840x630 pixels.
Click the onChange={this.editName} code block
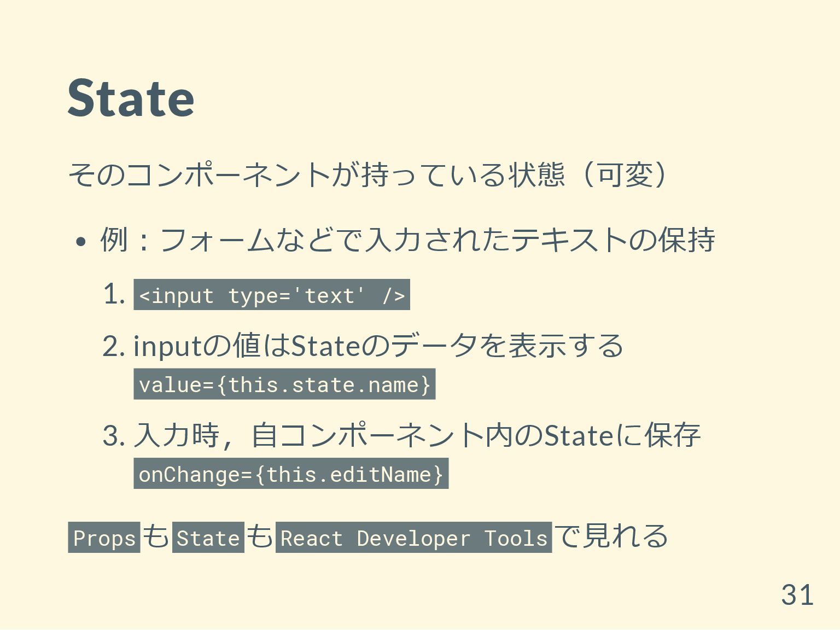[x=290, y=474]
